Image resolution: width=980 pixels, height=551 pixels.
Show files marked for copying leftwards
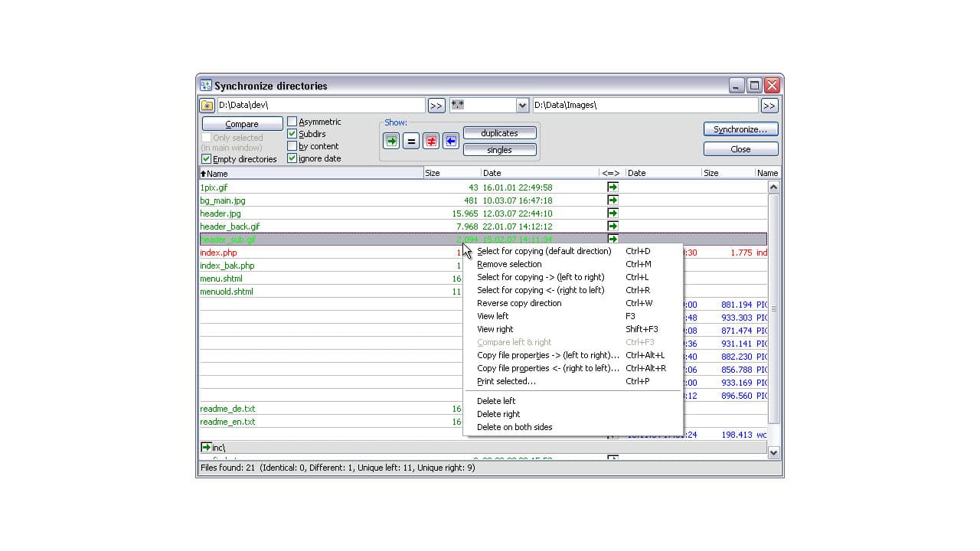451,141
